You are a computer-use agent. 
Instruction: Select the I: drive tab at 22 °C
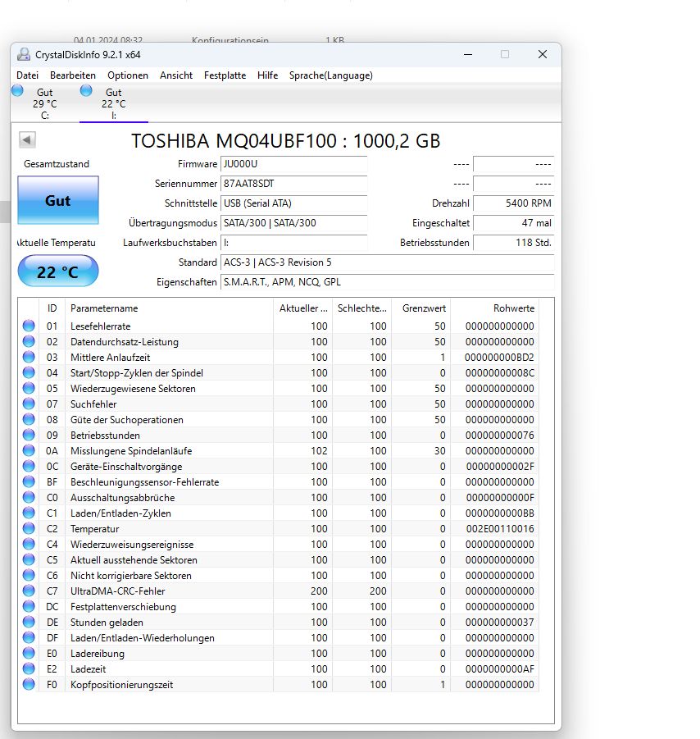tap(114, 103)
